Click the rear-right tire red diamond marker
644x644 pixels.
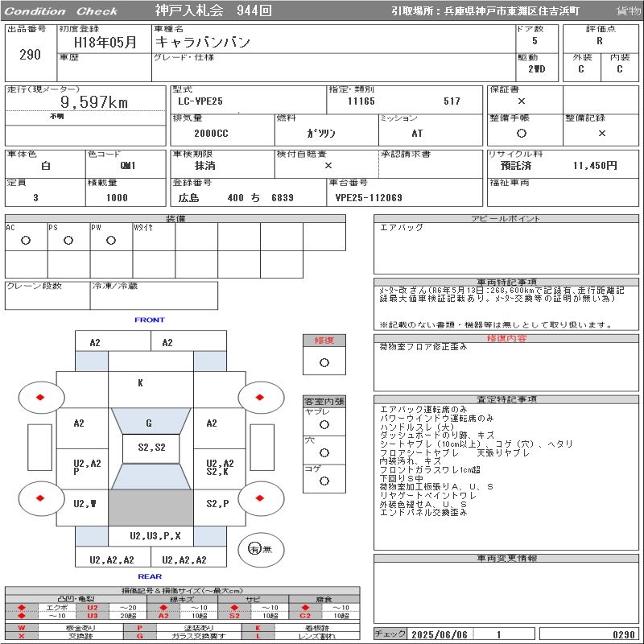pos(259,498)
